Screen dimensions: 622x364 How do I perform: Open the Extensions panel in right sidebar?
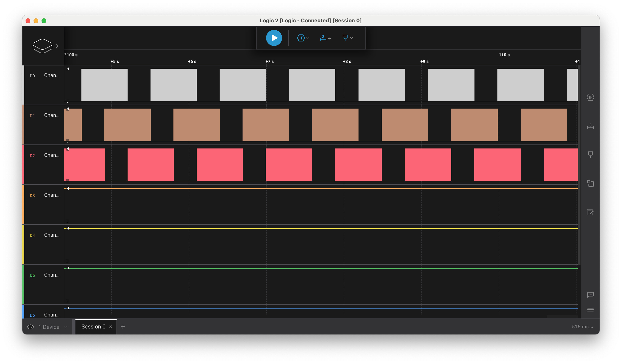click(590, 183)
